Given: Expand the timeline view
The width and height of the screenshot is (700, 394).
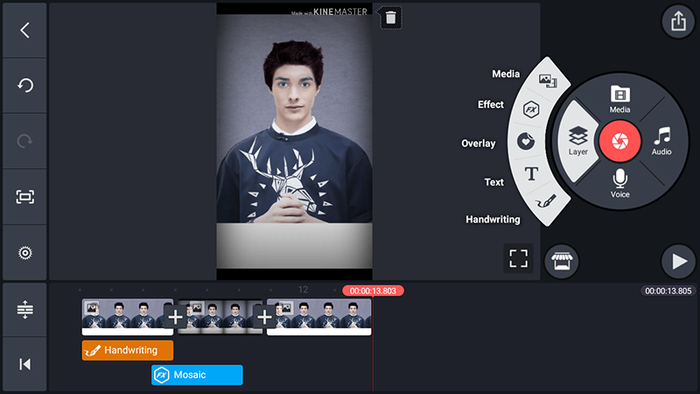Looking at the screenshot, I should pyautogui.click(x=25, y=309).
